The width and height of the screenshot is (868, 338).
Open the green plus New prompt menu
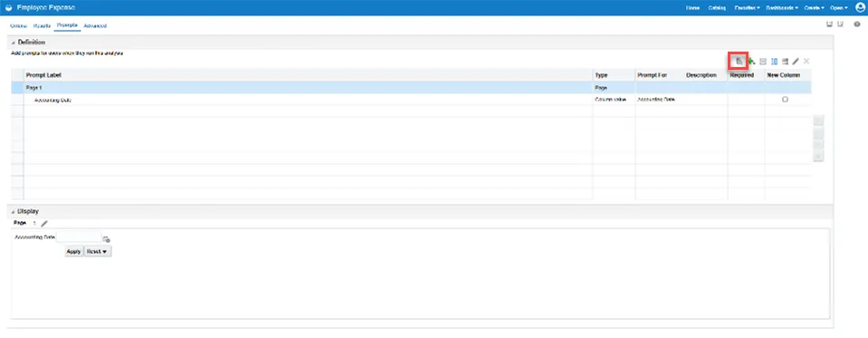pos(751,61)
